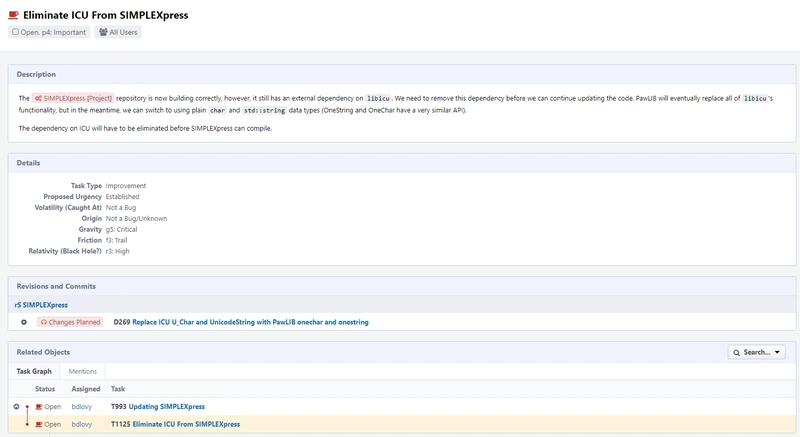Viewport: 800px width, 437px height.
Task: Switch to the Mentions tab
Action: tap(82, 371)
